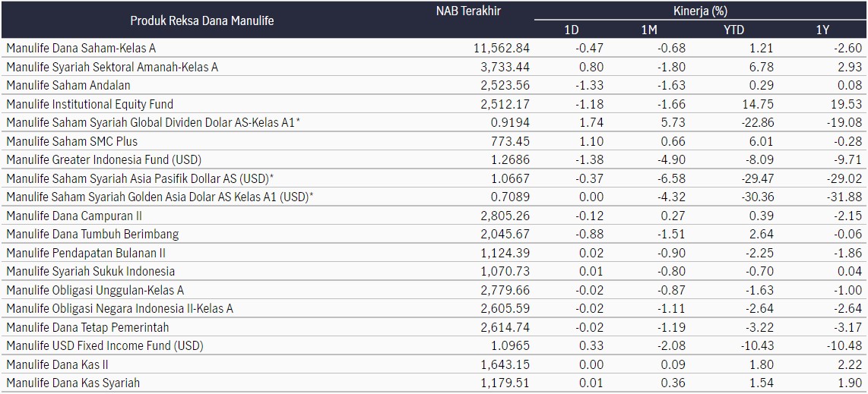Select the '1Y' performance column header

[x=822, y=30]
